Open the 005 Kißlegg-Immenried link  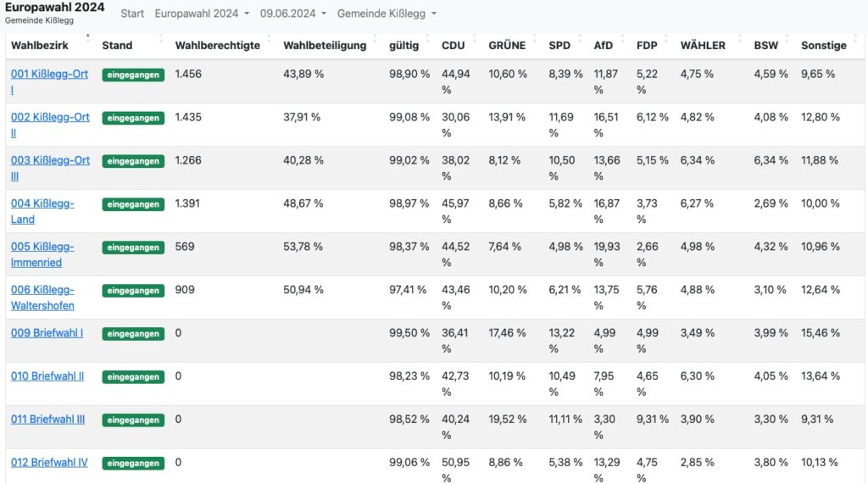click(x=42, y=248)
